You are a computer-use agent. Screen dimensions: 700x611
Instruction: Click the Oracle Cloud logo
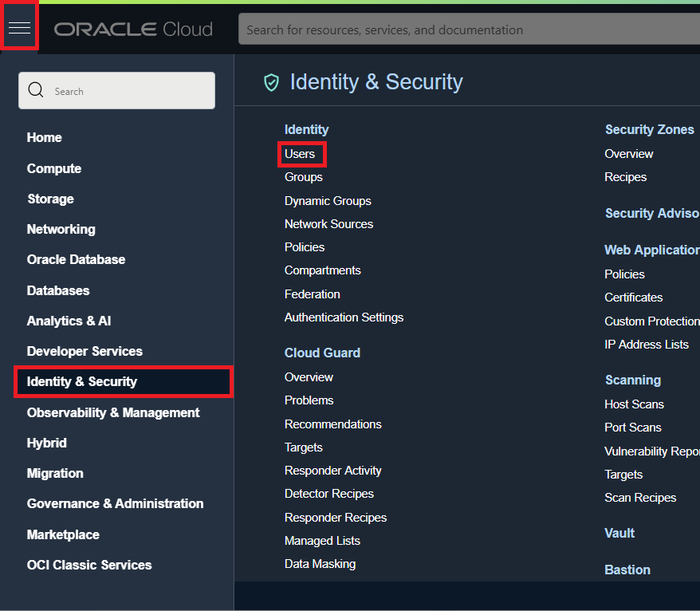click(133, 30)
